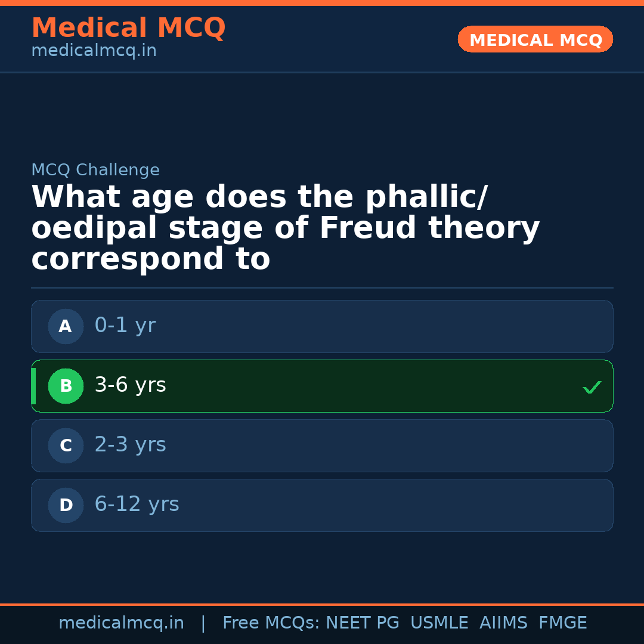Click the Medical MCQ header logo
Image resolution: width=644 pixels, height=644 pixels.
(x=128, y=28)
